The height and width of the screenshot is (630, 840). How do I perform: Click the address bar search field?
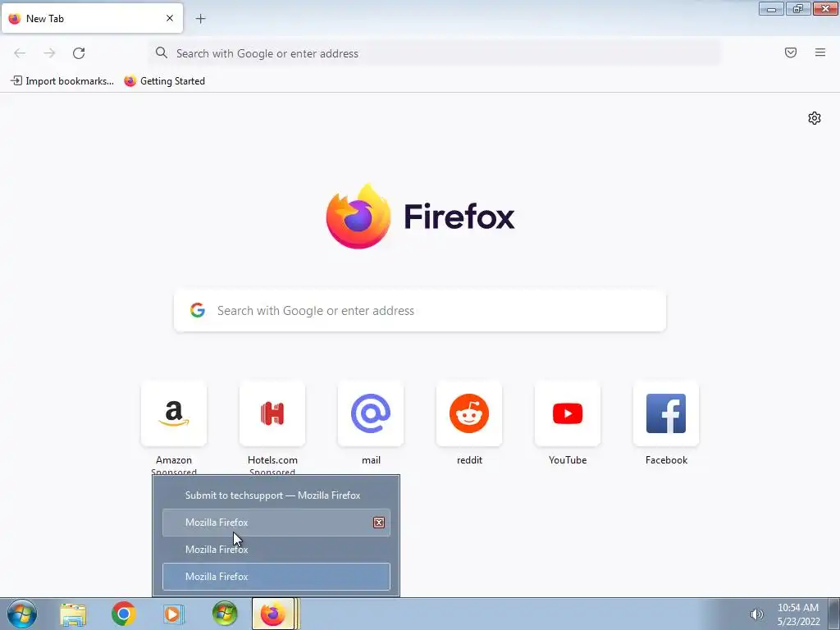click(435, 53)
